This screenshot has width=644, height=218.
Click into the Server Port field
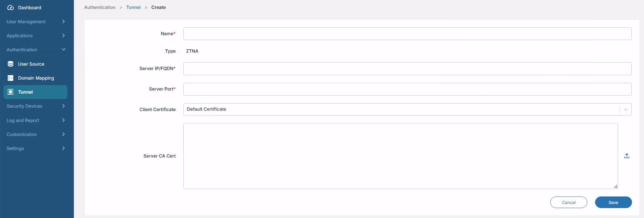(407, 89)
